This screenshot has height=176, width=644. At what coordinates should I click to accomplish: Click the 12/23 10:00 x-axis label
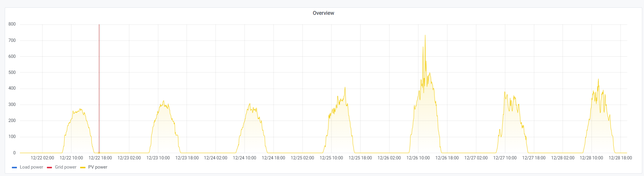tap(158, 158)
